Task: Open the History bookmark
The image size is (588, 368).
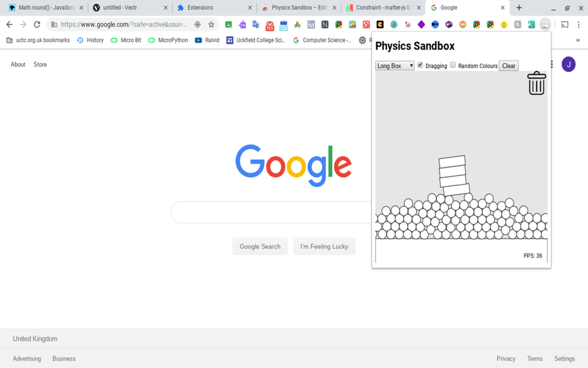Action: pyautogui.click(x=90, y=40)
